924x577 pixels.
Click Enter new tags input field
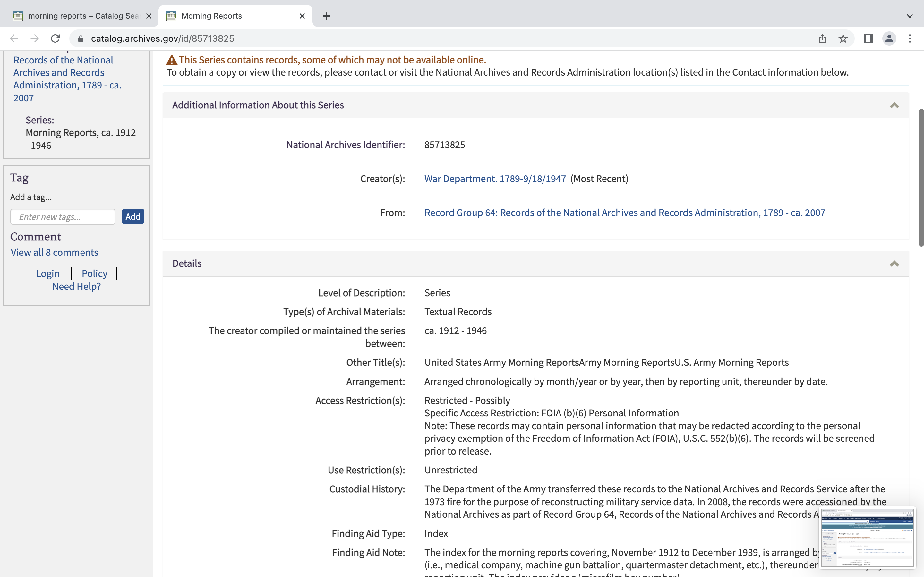63,217
